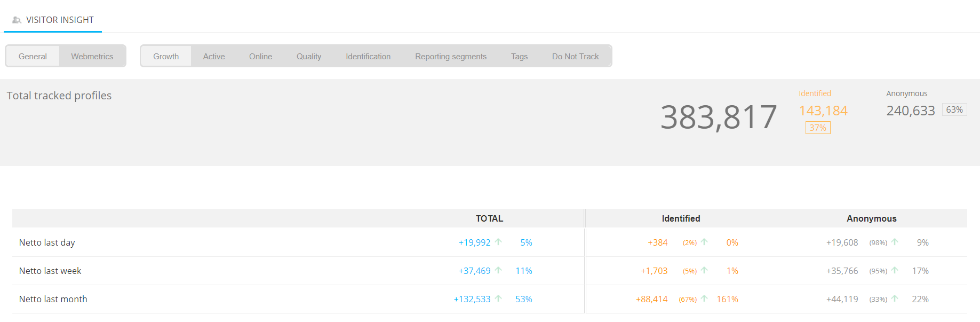The image size is (980, 322).
Task: Click up arrow next to identified +88,414
Action: tap(704, 299)
